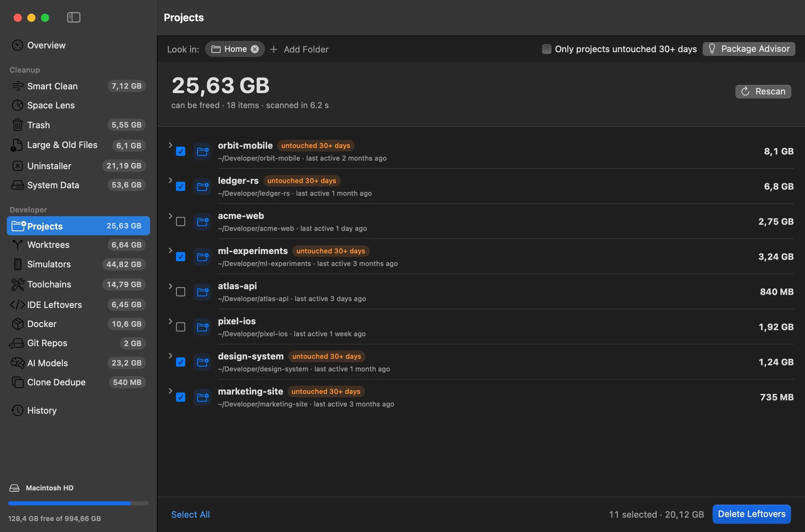Open the Simulators section label
This screenshot has width=805, height=532.
tap(49, 264)
